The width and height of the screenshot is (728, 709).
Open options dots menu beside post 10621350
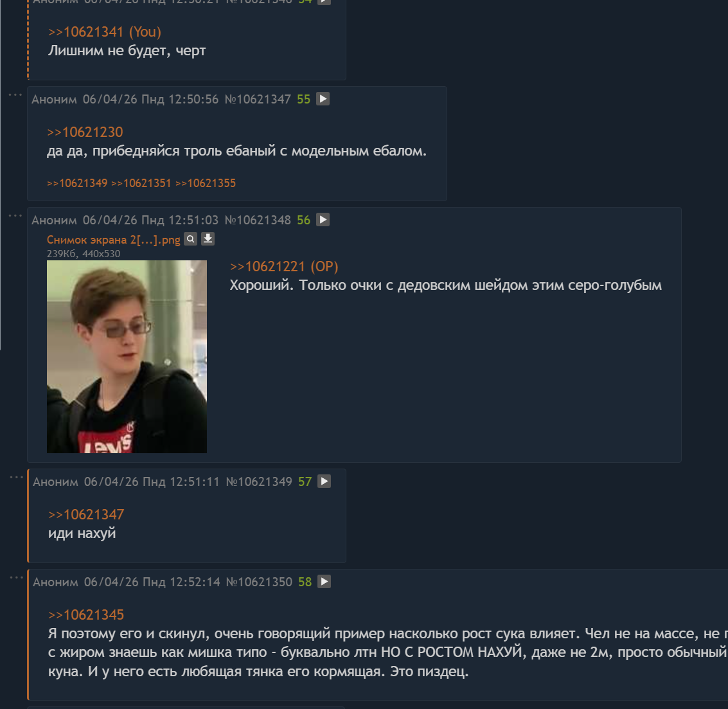pyautogui.click(x=17, y=577)
